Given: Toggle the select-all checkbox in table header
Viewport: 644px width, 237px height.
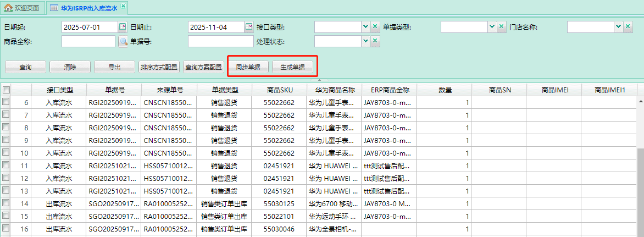Looking at the screenshot, I should (6, 90).
